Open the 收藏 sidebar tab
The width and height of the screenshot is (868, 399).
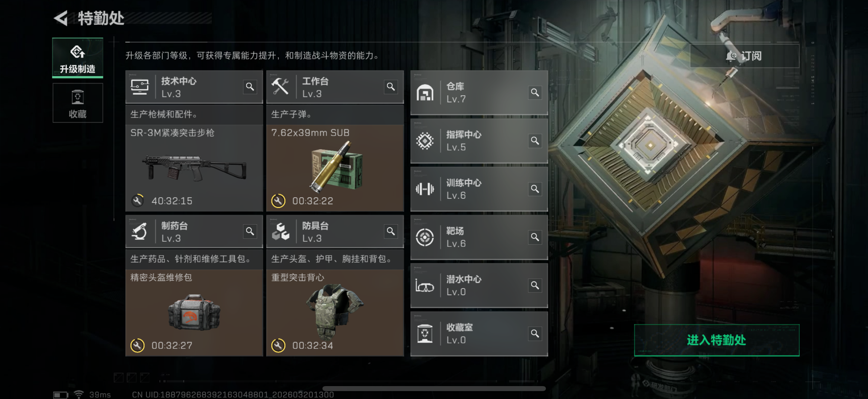pyautogui.click(x=77, y=103)
